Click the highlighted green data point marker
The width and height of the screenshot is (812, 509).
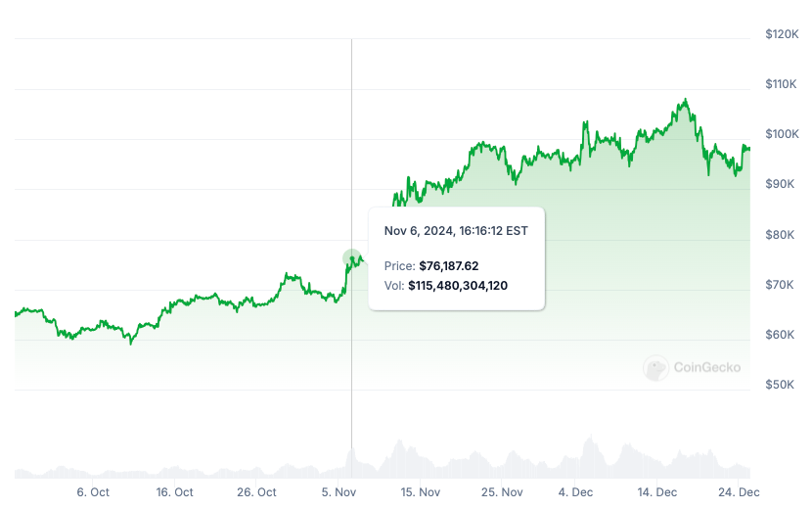352,258
